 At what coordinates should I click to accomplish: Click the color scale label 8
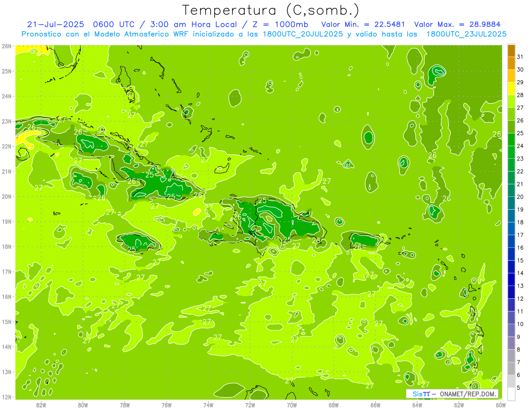(519, 350)
